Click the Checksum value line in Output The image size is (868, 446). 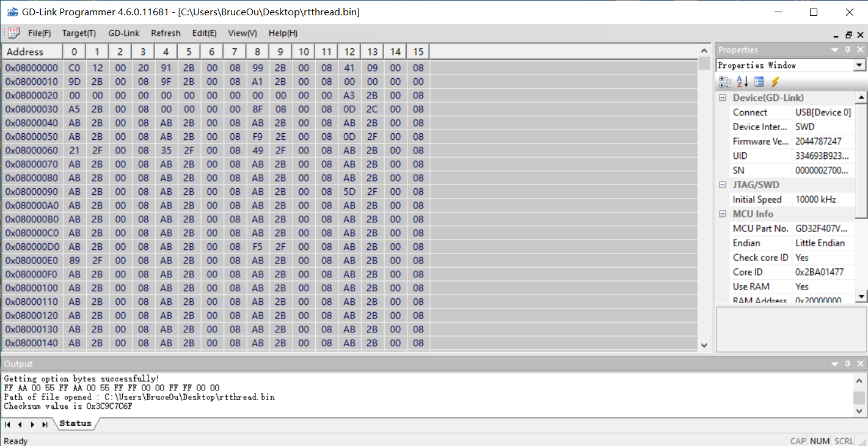tap(68, 406)
